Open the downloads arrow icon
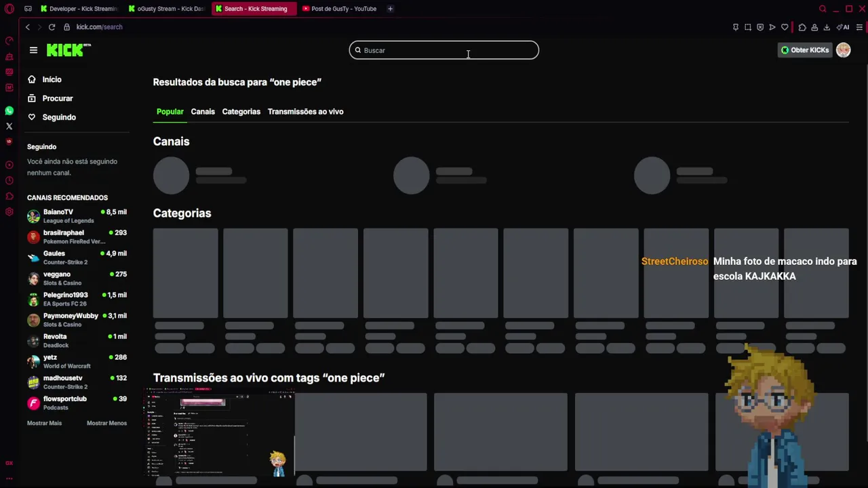 (x=827, y=27)
